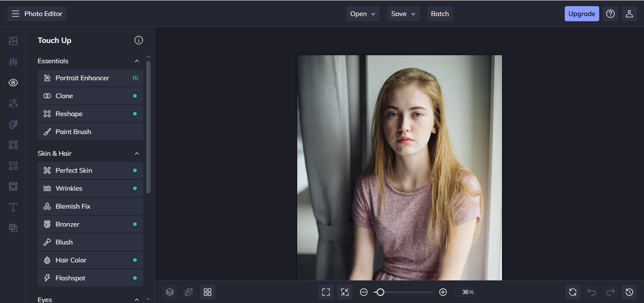Click the Batch button
644x303 pixels.
(440, 14)
